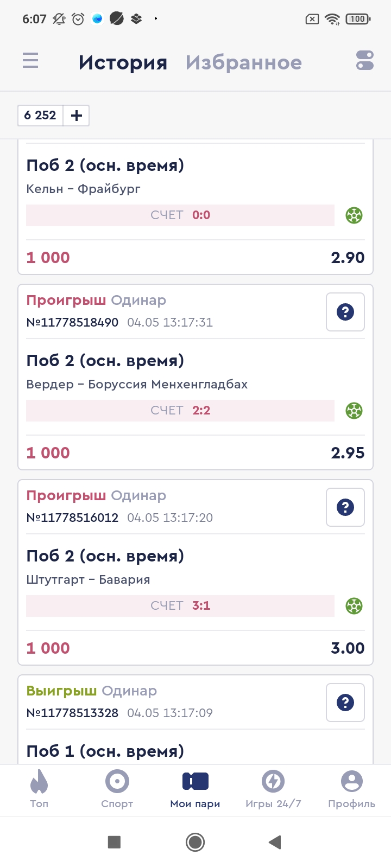
Task: Toggle the view switch in header
Action: coord(365,60)
